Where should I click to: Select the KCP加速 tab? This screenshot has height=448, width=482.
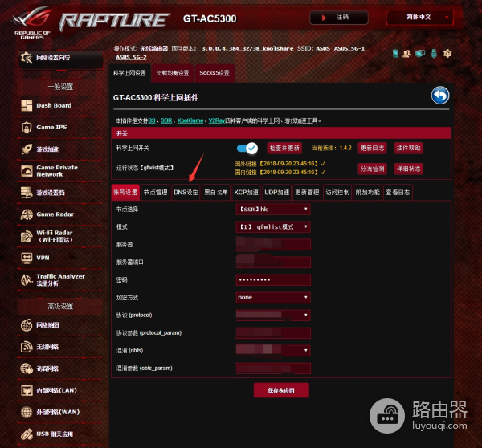pyautogui.click(x=247, y=193)
